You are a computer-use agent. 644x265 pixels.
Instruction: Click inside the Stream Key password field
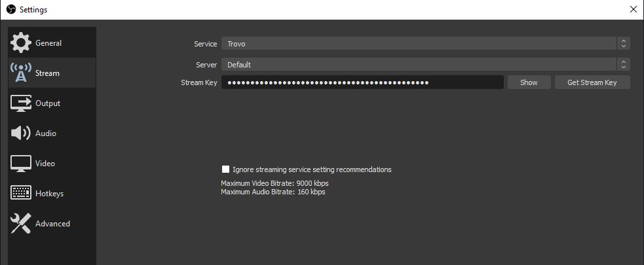362,82
